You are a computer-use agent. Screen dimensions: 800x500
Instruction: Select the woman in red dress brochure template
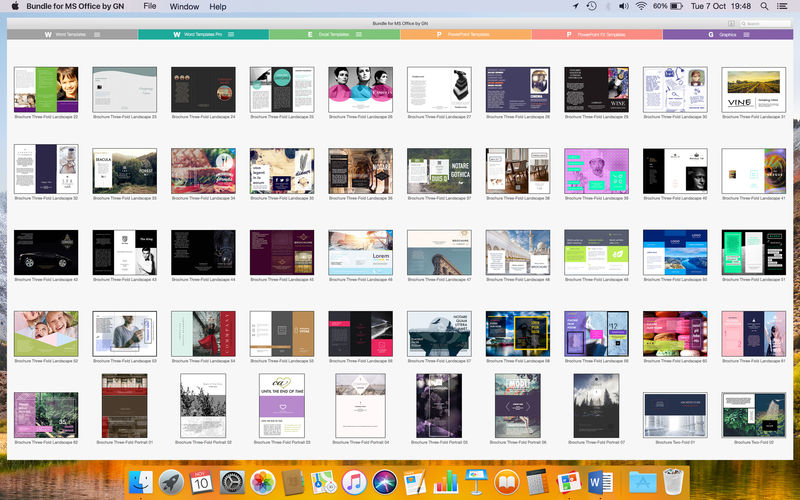pos(203,334)
